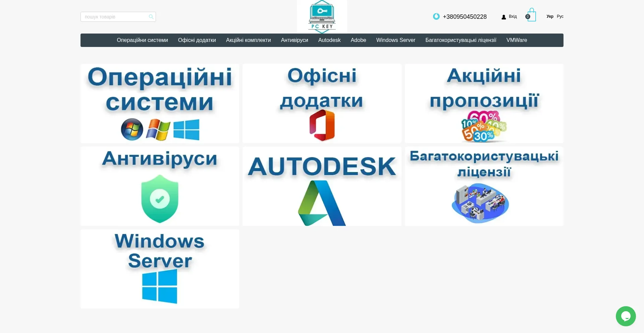Image resolution: width=644 pixels, height=333 pixels.
Task: Click the user login icon
Action: pyautogui.click(x=503, y=17)
